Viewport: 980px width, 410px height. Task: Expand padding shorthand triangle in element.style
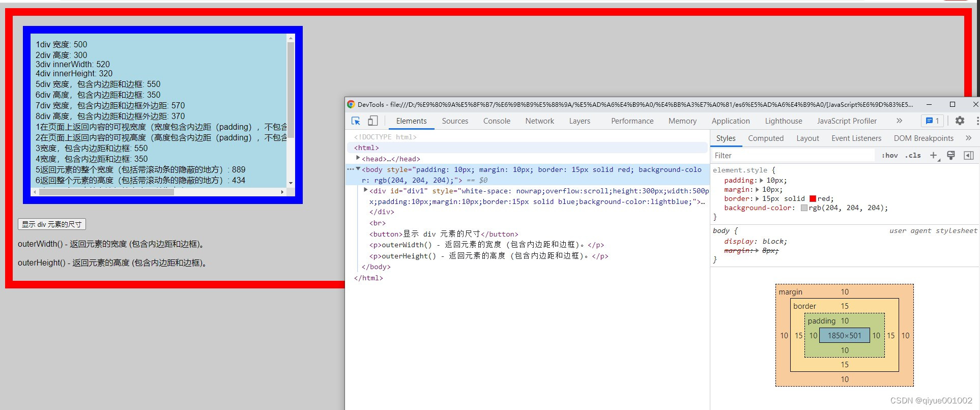pos(761,181)
